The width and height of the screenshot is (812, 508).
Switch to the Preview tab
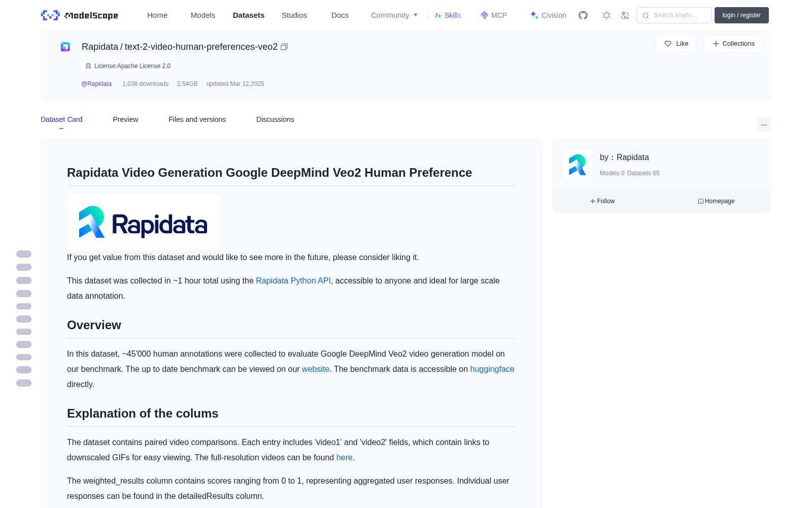tap(125, 119)
